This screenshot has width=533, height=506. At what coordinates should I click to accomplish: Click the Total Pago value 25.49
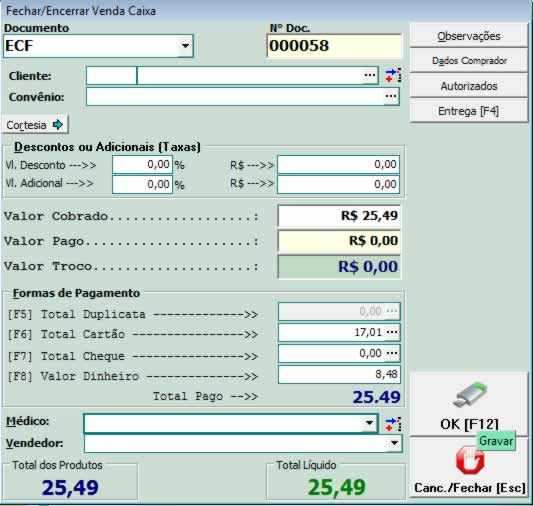pyautogui.click(x=376, y=397)
